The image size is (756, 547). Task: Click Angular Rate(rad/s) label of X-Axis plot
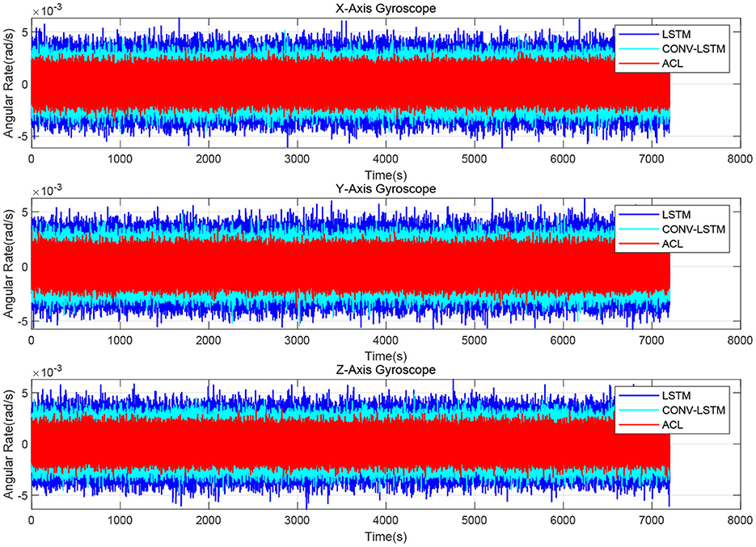[9, 84]
